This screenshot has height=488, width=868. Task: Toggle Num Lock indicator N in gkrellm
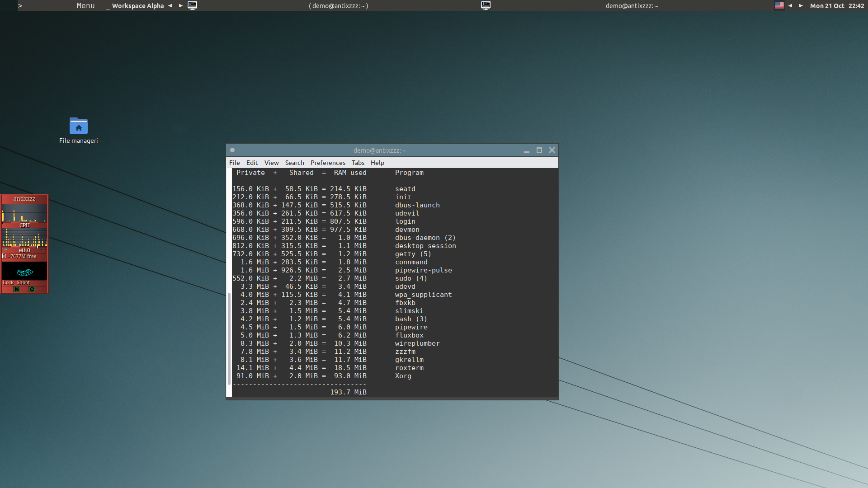click(x=17, y=289)
